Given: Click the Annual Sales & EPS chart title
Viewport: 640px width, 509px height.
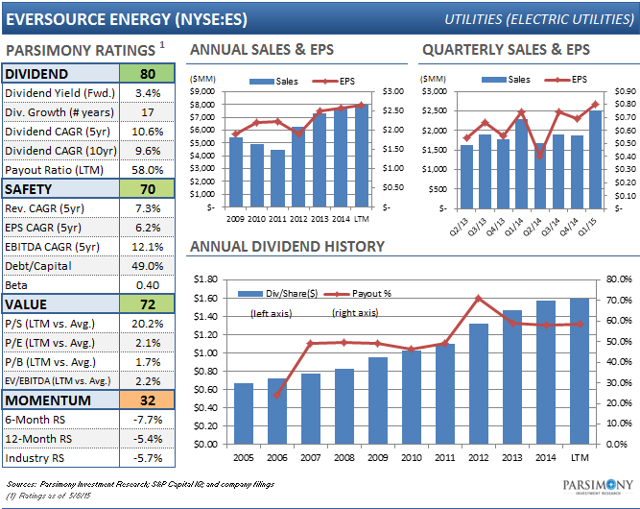Looking at the screenshot, I should point(262,49).
